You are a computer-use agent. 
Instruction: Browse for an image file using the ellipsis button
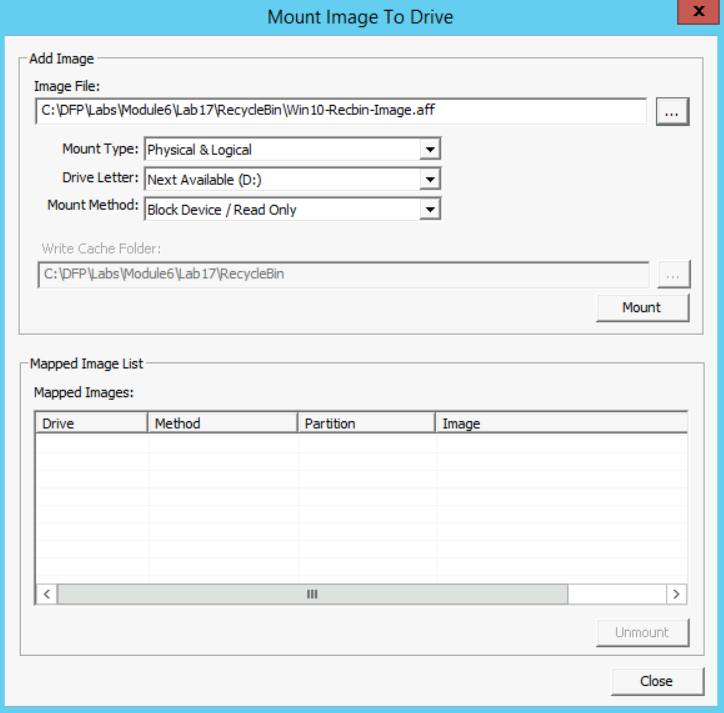coord(671,112)
